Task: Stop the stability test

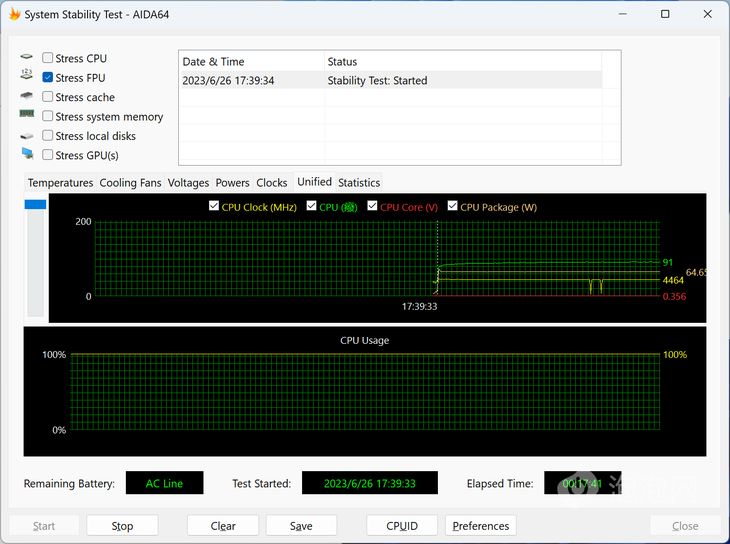Action: [122, 526]
